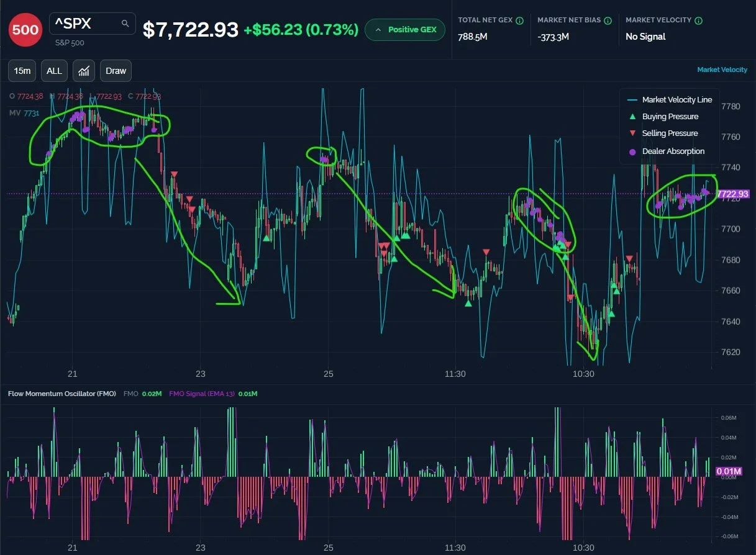Image resolution: width=756 pixels, height=555 pixels.
Task: Click the MV 7731 chart readout
Action: [x=24, y=113]
